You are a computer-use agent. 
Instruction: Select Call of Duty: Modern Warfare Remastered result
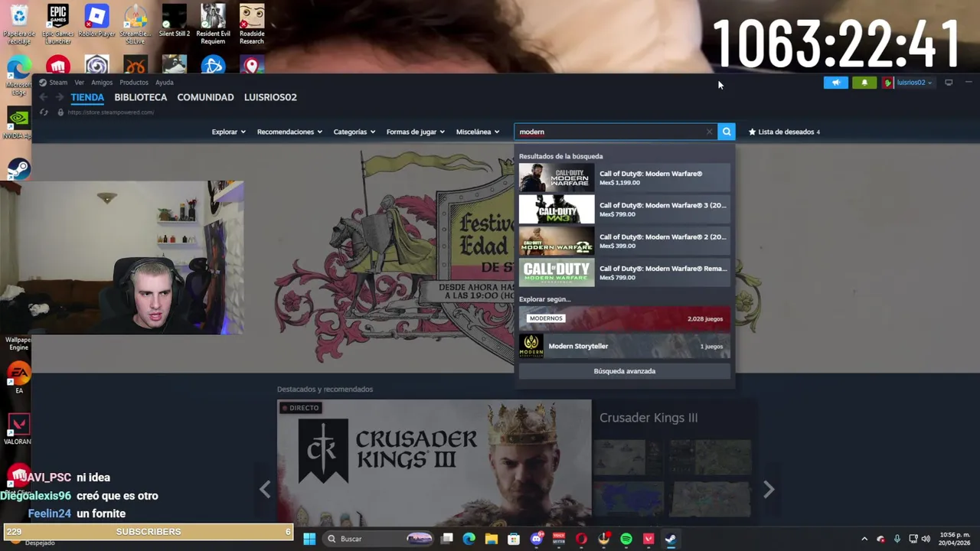click(624, 272)
